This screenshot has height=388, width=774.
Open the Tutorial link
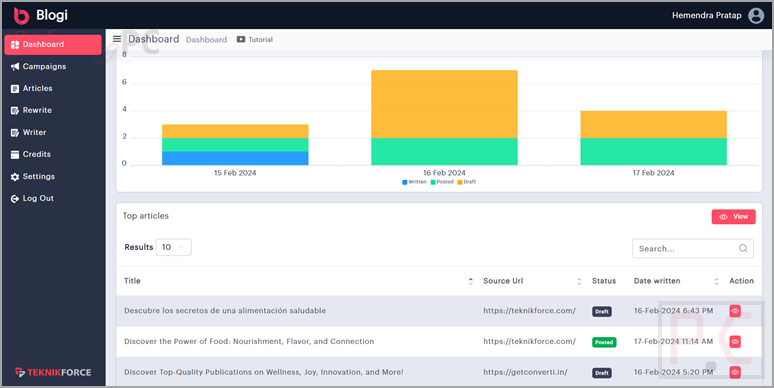[x=260, y=39]
